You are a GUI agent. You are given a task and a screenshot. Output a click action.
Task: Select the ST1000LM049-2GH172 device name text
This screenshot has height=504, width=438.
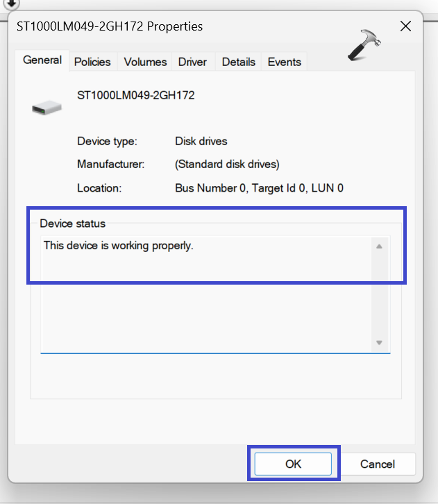pos(135,95)
